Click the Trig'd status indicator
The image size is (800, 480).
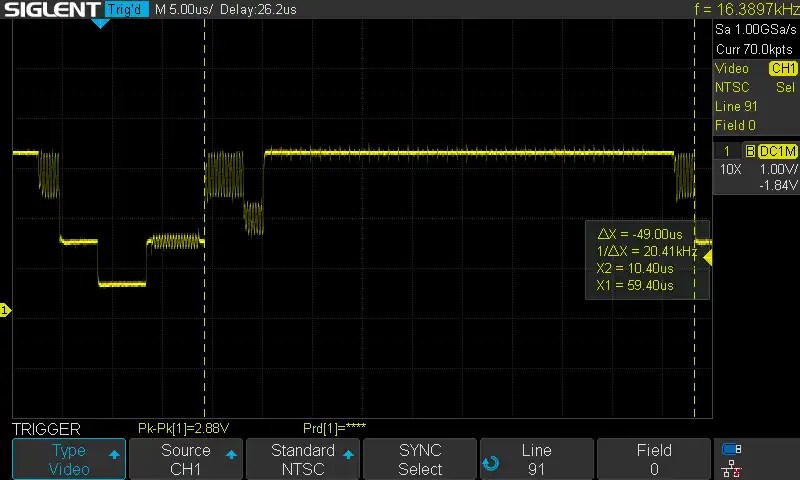(x=127, y=9)
